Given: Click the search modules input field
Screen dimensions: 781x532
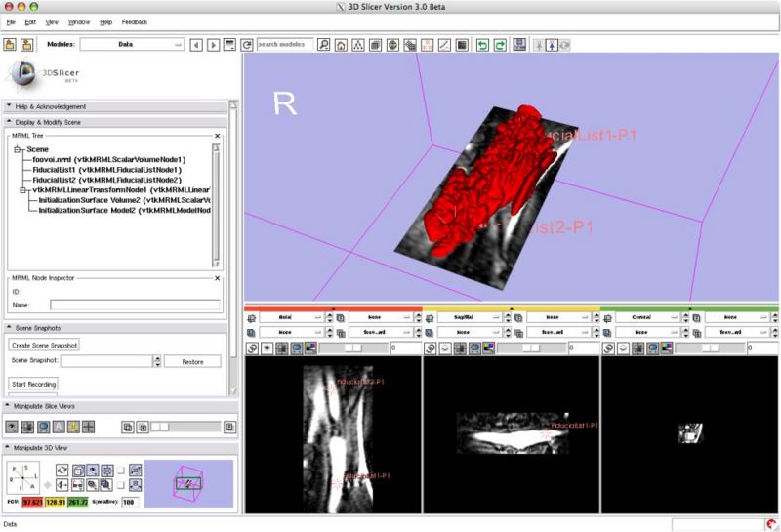Looking at the screenshot, I should click(285, 44).
